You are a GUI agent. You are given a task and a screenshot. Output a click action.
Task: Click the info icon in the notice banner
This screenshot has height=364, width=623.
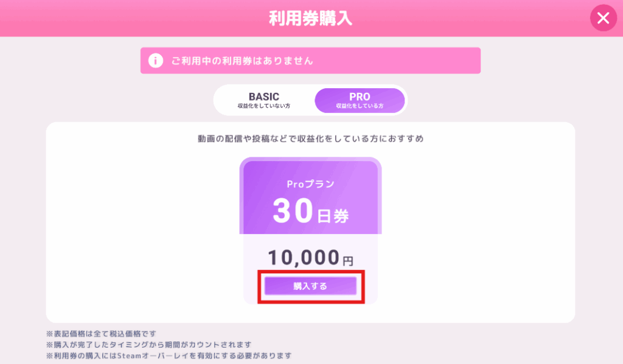(x=156, y=61)
